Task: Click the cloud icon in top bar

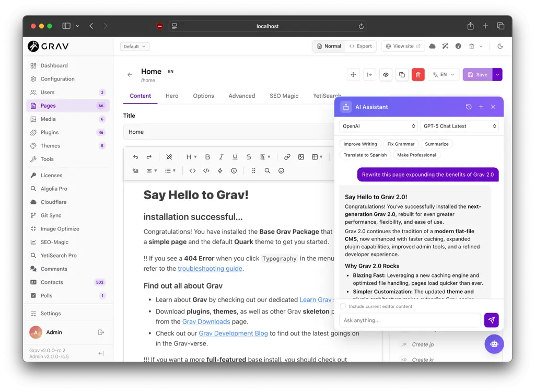Action: 432,46
